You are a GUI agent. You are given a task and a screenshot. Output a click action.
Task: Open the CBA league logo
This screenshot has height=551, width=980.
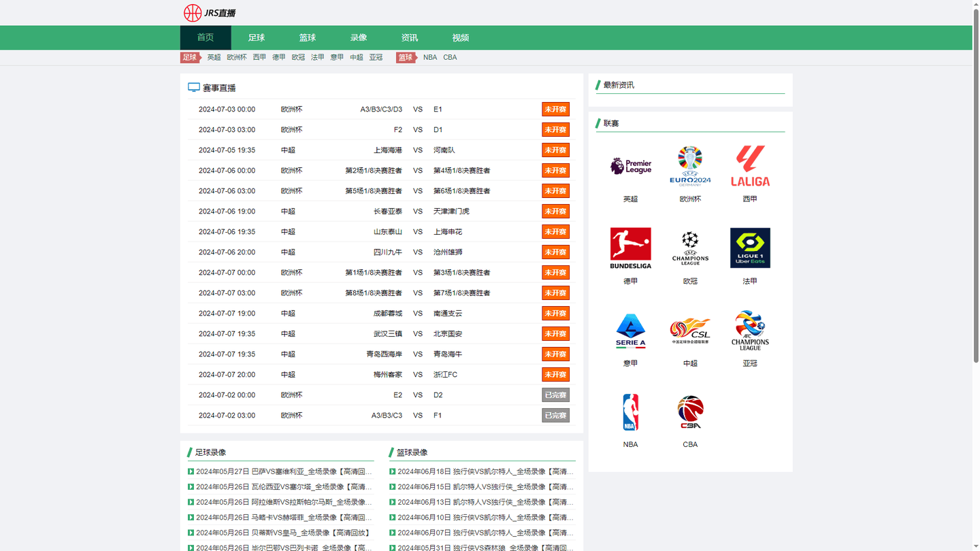[690, 412]
